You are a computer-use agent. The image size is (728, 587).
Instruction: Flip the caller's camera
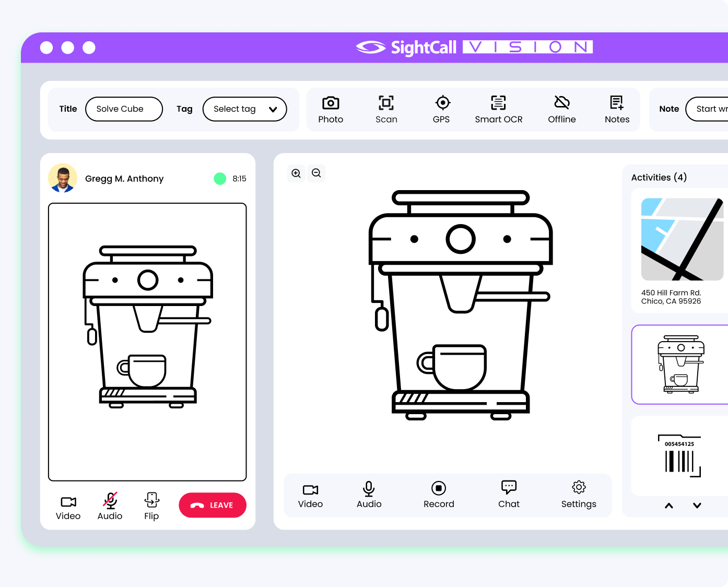click(x=151, y=506)
